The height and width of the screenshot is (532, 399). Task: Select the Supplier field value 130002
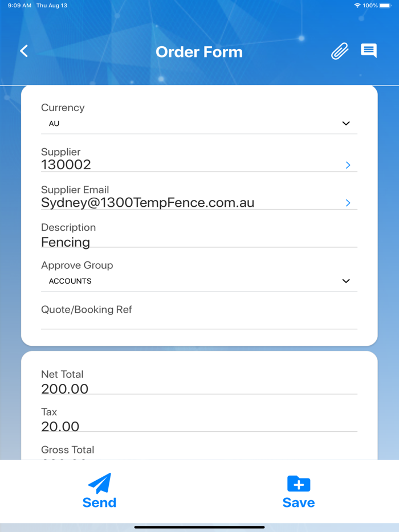[x=66, y=165]
